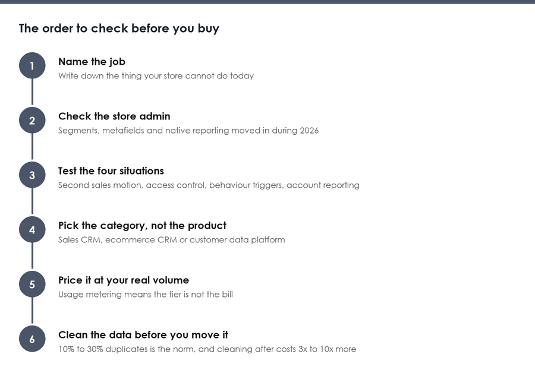535x392 pixels.
Task: Click the '10% to 30% duplicates' description line
Action: pyautogui.click(x=207, y=349)
